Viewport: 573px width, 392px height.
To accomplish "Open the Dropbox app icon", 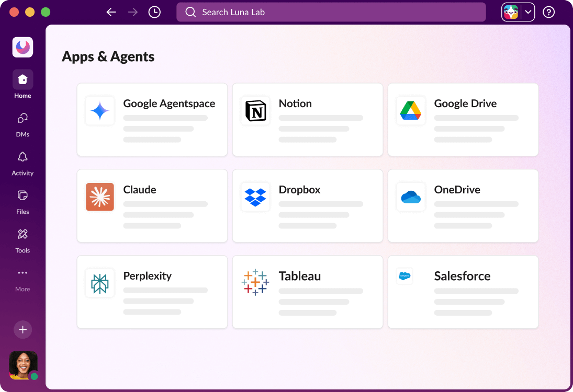I will coord(255,197).
